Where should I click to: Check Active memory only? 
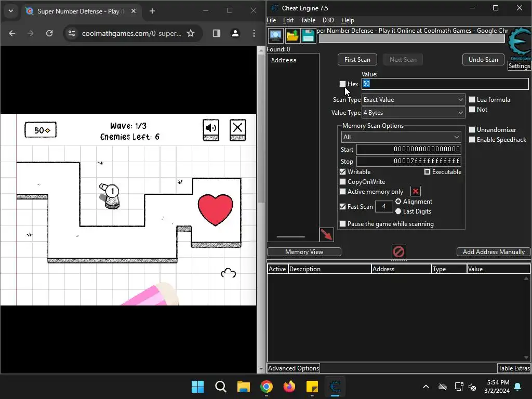click(x=343, y=191)
